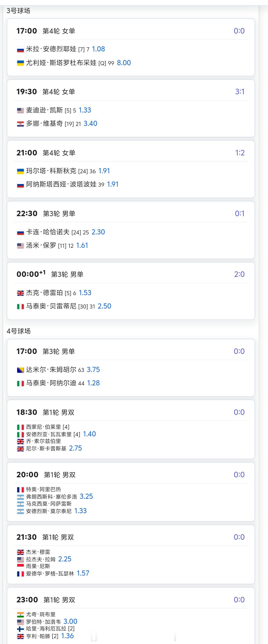Click Russian flag beside 米拉·安德烈耶娃
The image size is (268, 644).
[x=20, y=49]
